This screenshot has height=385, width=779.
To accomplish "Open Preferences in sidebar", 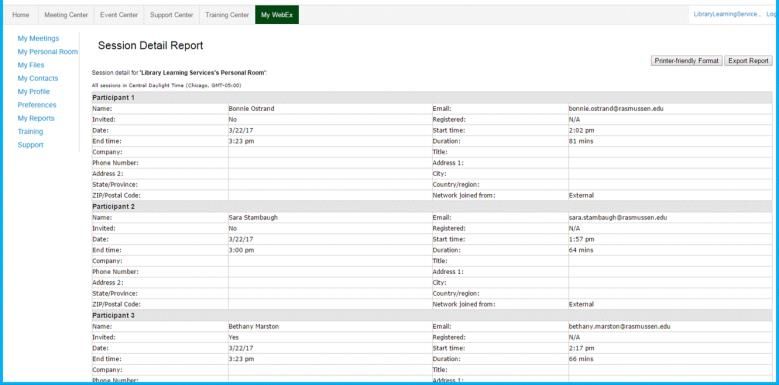I will click(x=37, y=105).
